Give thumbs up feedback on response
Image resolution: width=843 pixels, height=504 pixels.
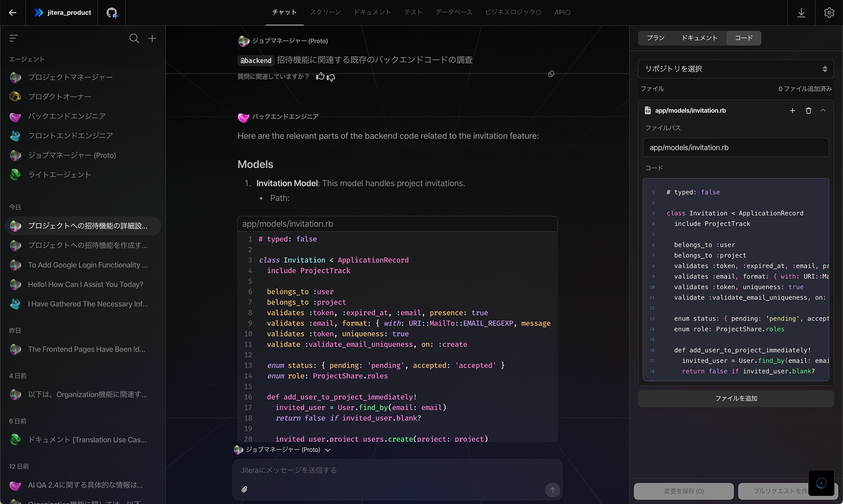[x=320, y=76]
